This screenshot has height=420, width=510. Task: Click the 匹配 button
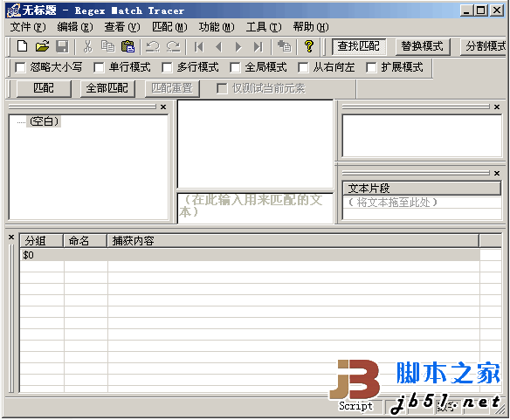pyautogui.click(x=44, y=88)
